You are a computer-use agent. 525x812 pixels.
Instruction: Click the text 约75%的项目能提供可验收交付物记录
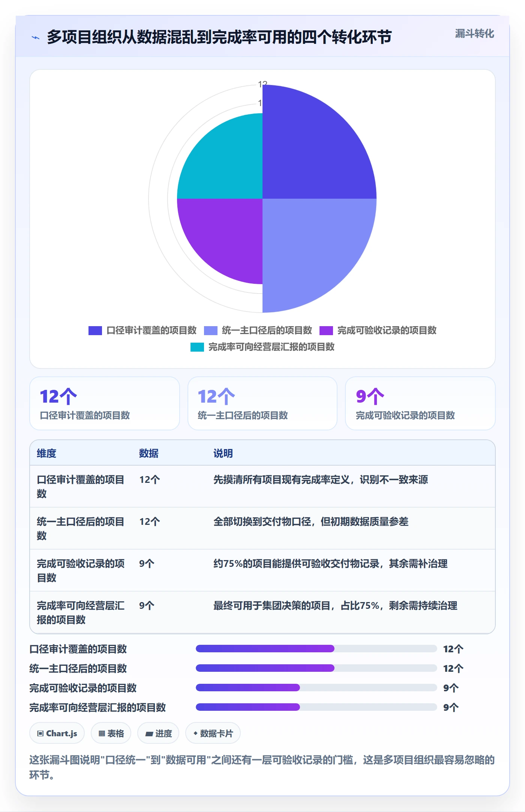(x=296, y=563)
